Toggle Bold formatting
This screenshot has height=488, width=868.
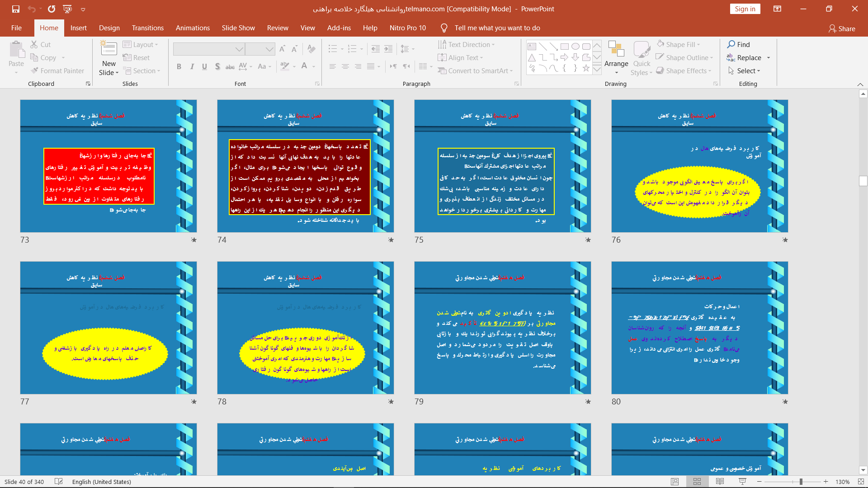(x=179, y=66)
